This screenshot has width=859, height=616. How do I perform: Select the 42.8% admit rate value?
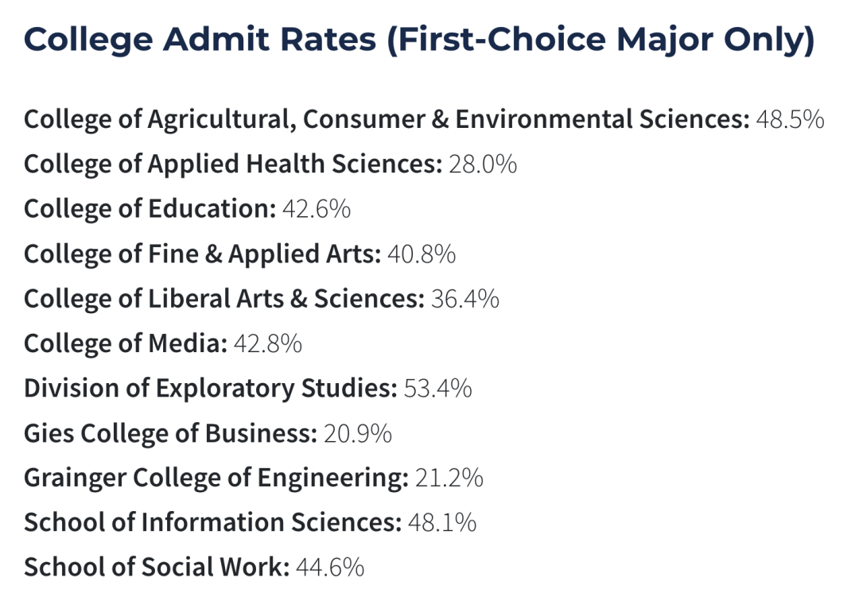(268, 343)
